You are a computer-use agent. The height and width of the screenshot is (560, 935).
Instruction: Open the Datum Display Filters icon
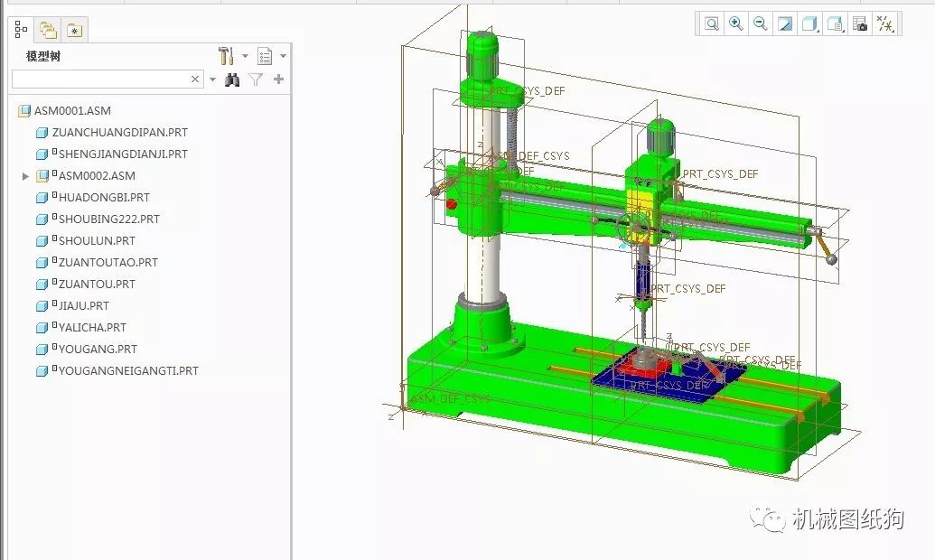(x=885, y=23)
